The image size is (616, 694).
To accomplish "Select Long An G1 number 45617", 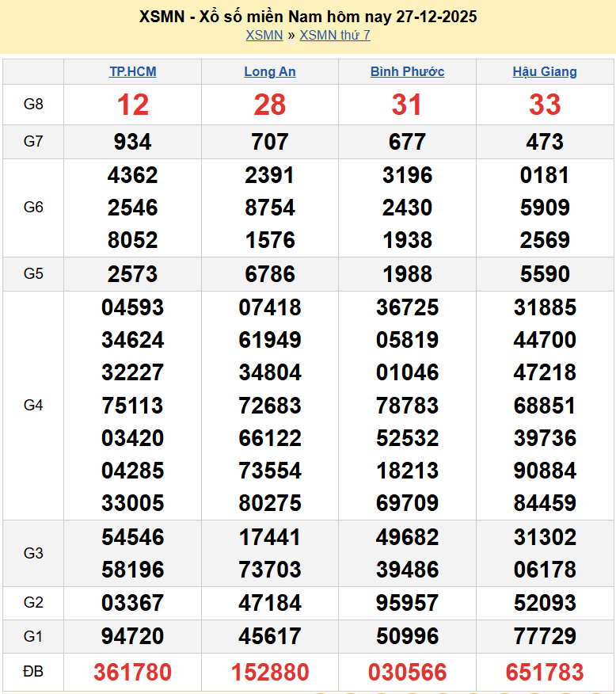I will pos(270,636).
